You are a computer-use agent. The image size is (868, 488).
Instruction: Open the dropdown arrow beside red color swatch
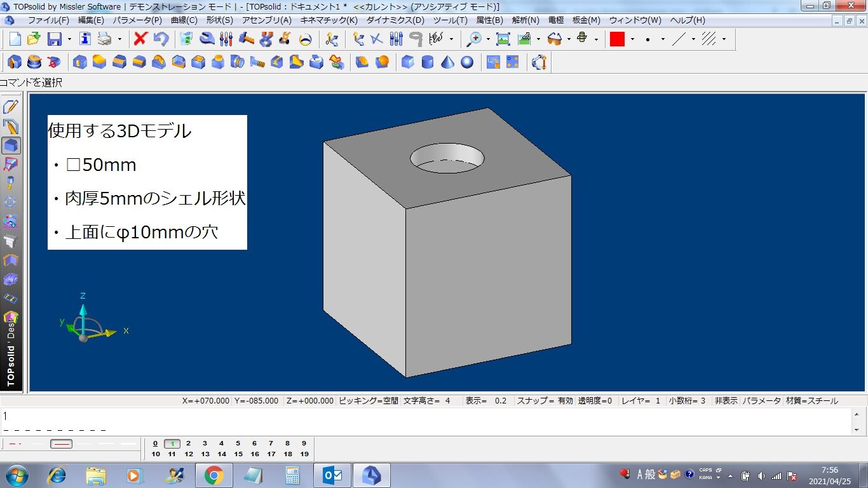[632, 39]
